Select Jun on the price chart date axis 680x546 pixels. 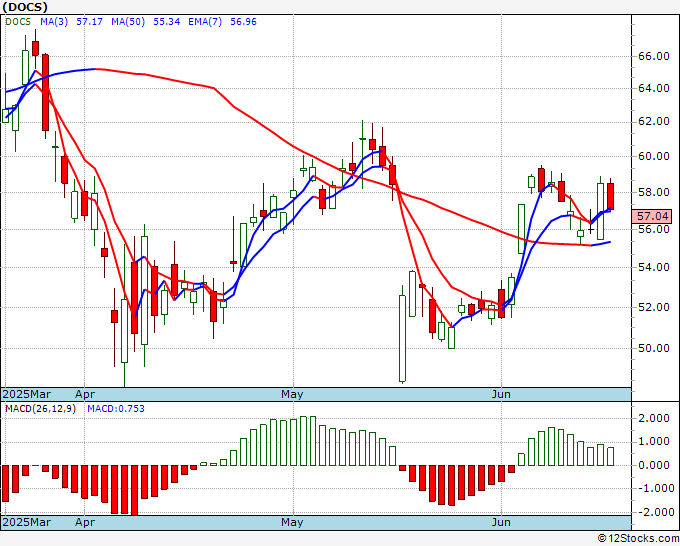(x=501, y=394)
